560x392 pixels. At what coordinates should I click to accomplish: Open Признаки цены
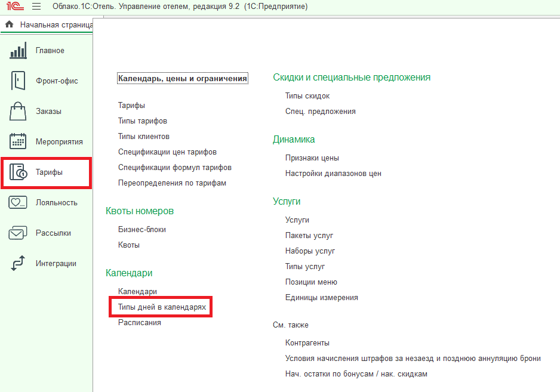312,158
